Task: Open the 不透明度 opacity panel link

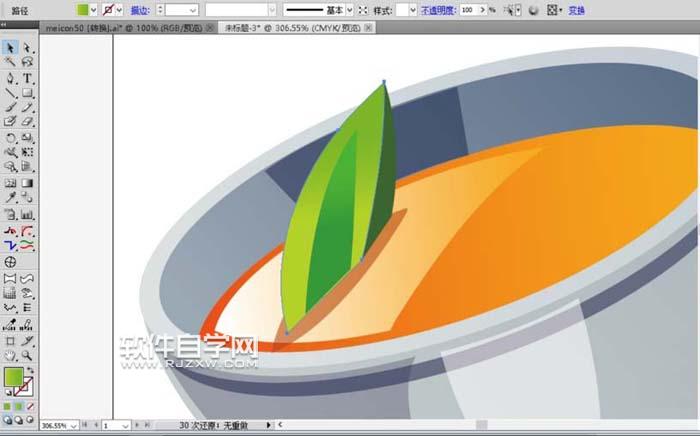Action: 438,10
